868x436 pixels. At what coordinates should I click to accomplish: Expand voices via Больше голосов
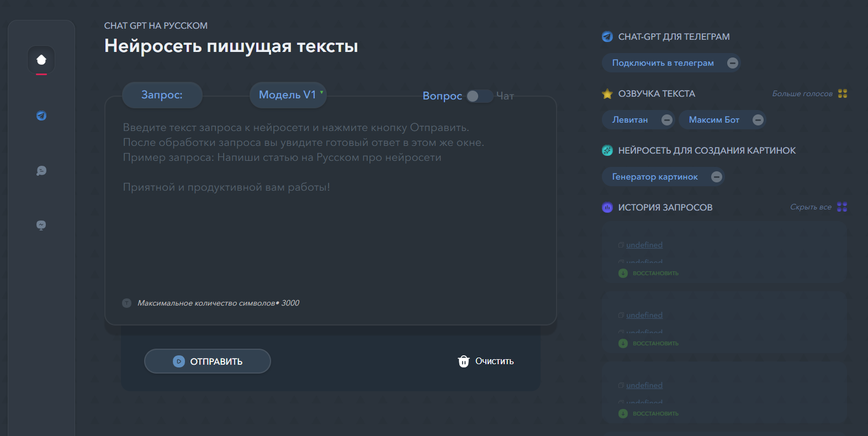[x=802, y=94]
